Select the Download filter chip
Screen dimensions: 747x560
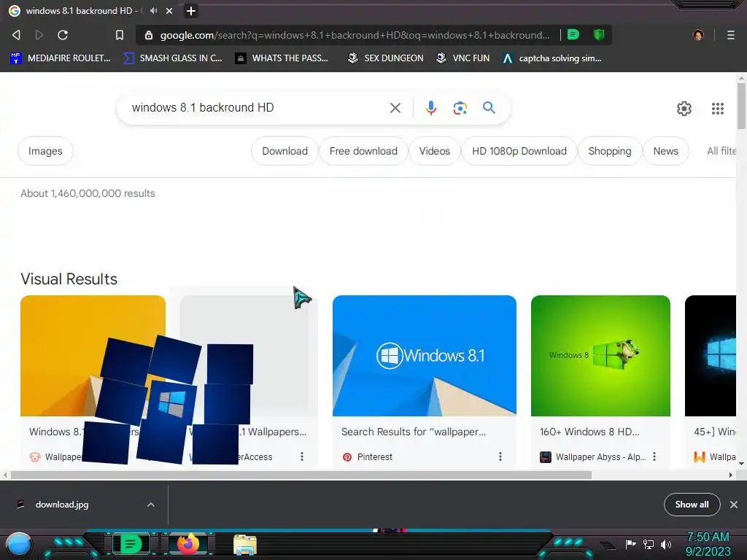(285, 151)
